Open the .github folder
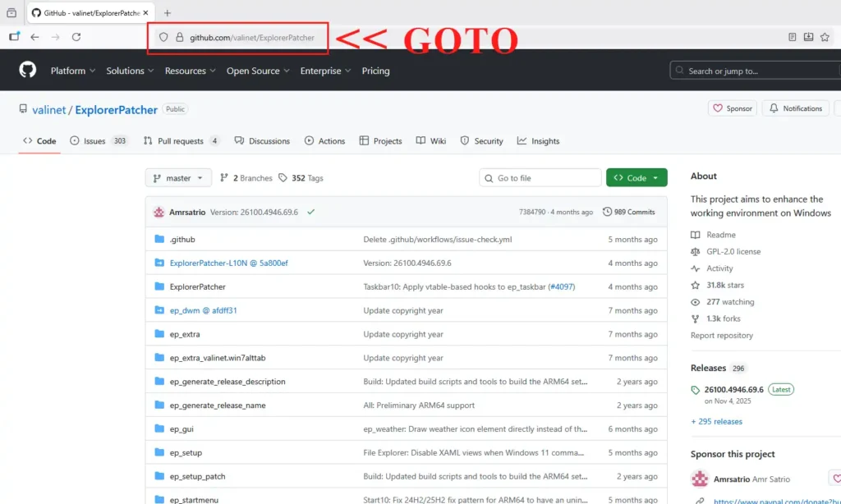The width and height of the screenshot is (841, 504). coord(181,240)
